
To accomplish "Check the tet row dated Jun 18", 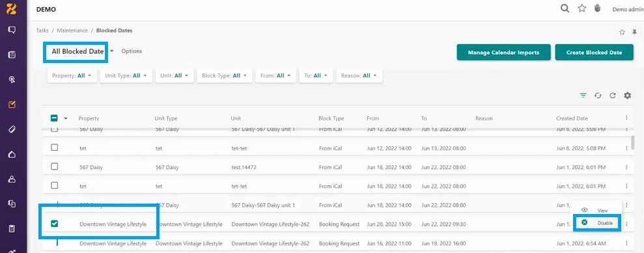I will 54,185.
